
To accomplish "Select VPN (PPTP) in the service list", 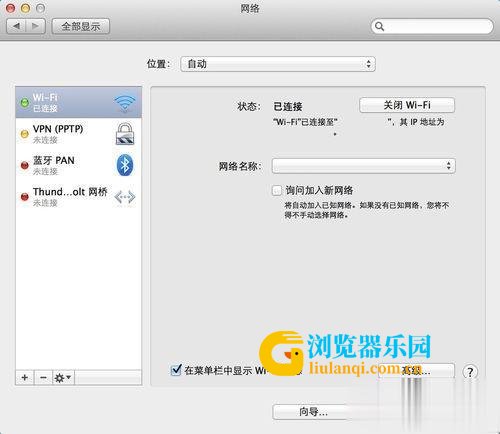I will [x=79, y=134].
